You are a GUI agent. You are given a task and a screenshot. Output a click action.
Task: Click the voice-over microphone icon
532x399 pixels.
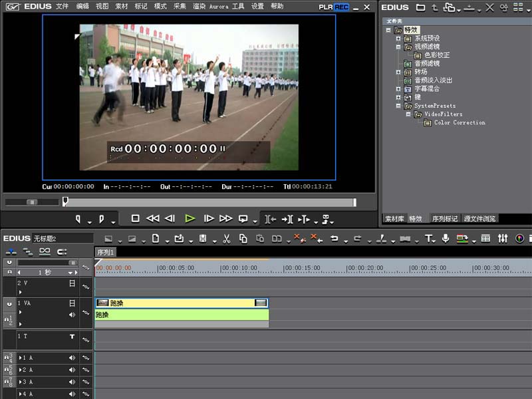(x=446, y=240)
